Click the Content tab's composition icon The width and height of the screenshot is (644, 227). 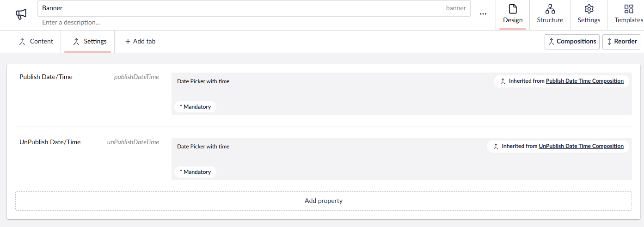[x=22, y=42]
